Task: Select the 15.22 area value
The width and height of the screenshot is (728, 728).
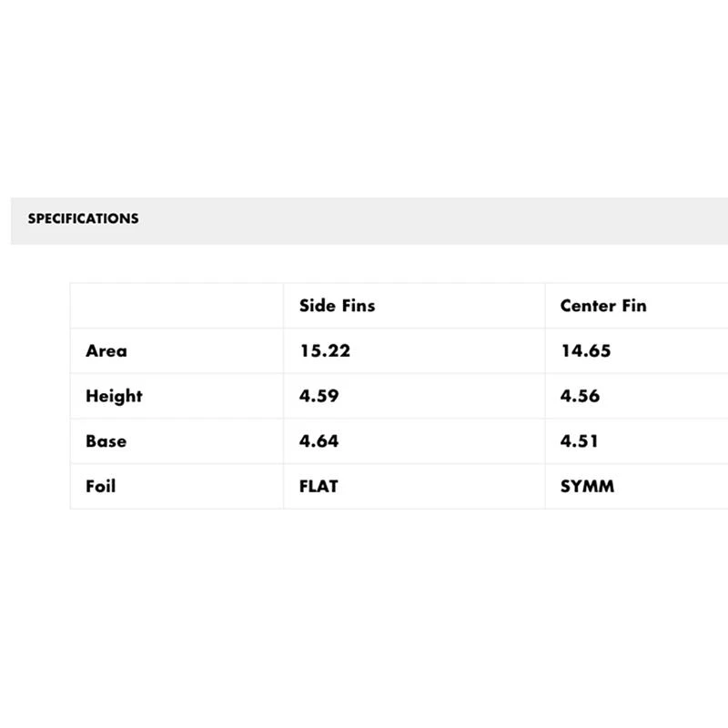Action: click(325, 351)
